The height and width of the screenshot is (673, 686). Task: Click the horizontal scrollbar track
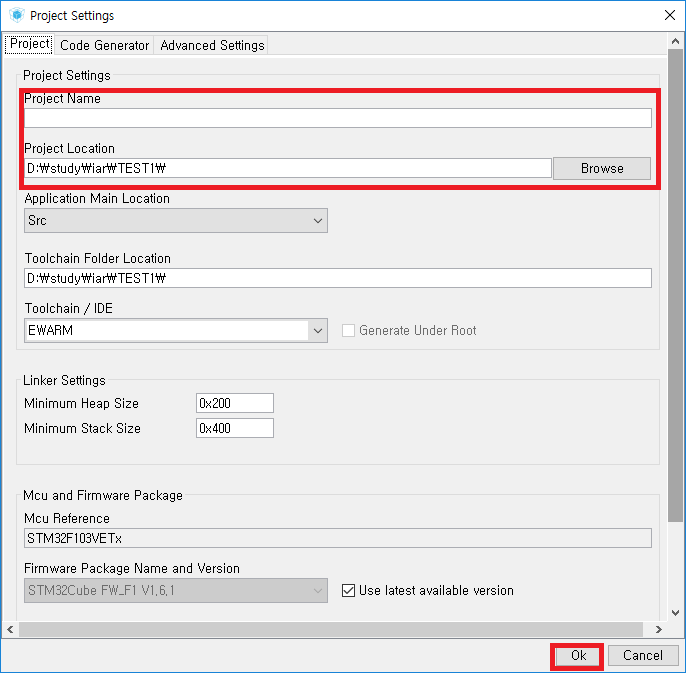331,629
